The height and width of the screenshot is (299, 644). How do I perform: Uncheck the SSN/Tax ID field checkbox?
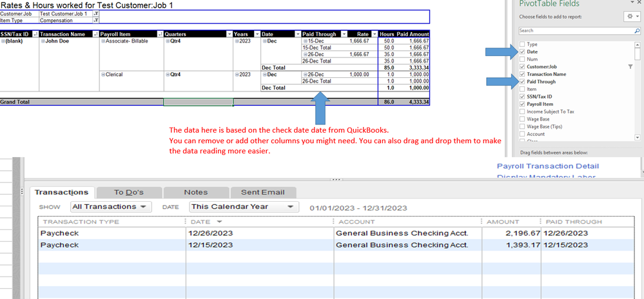click(x=522, y=97)
